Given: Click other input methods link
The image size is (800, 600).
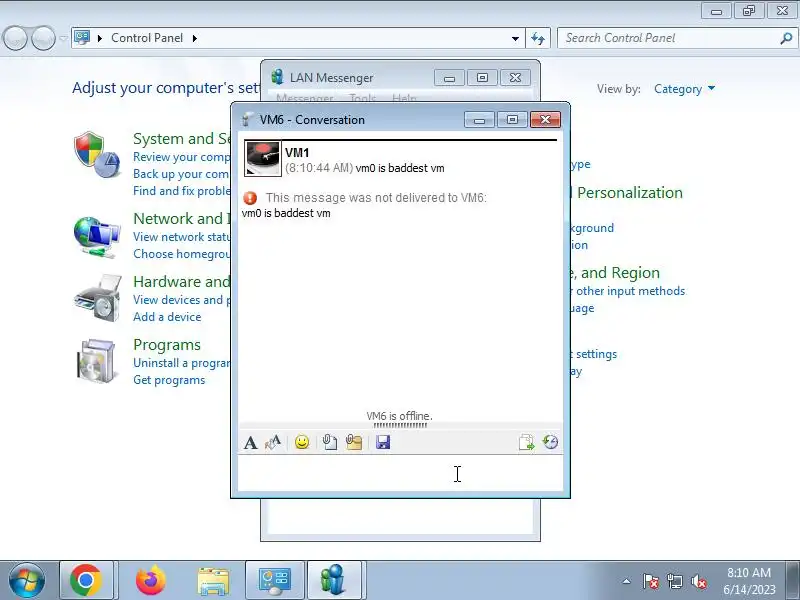Looking at the screenshot, I should [628, 291].
